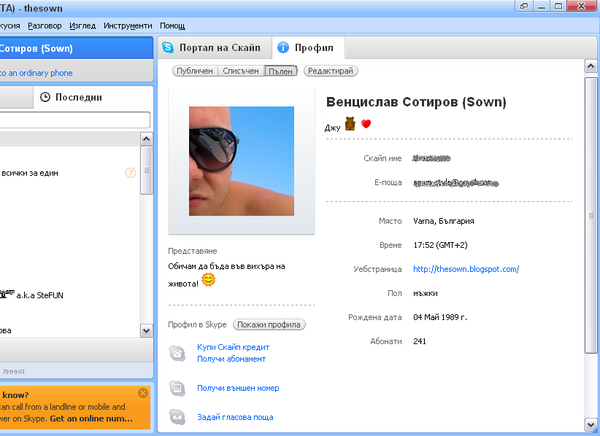This screenshot has height=436, width=600.
Task: Click the Задай гласова поща link
Action: point(235,417)
